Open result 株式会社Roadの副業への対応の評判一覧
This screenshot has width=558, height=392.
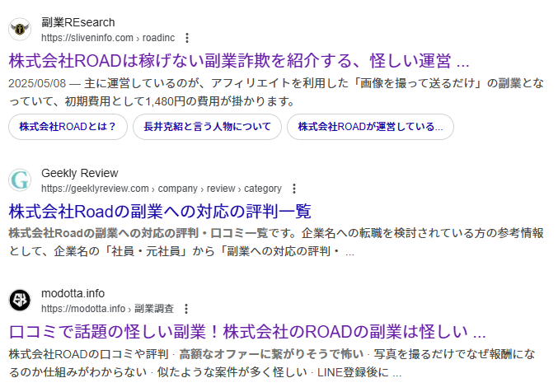(x=160, y=211)
